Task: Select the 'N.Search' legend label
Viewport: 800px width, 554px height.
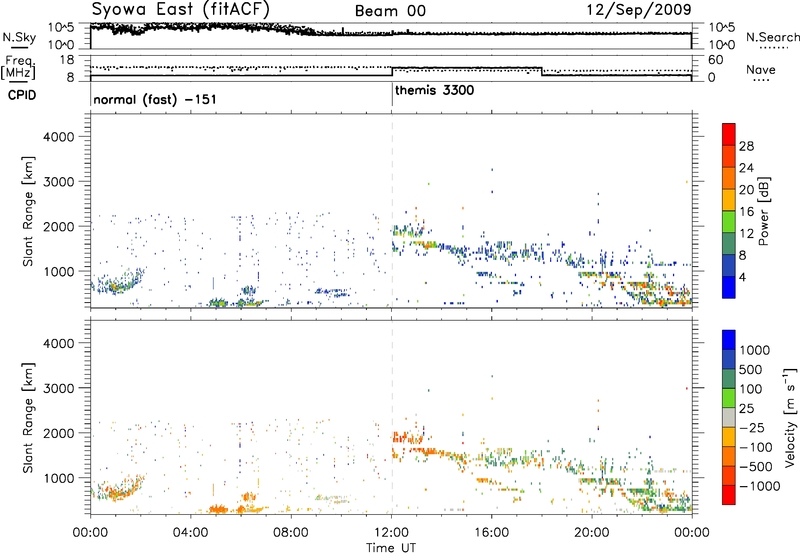Action: (772, 37)
